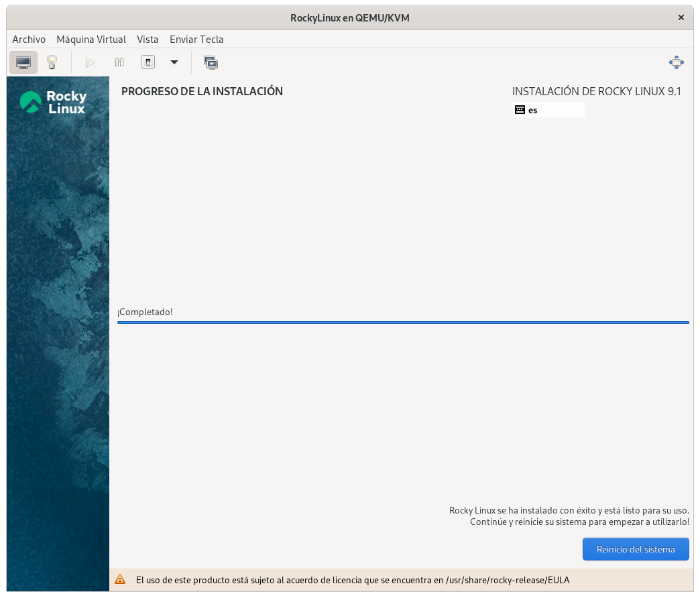Viewport: 700px width, 598px height.
Task: Start the virtual machine with play icon
Action: coord(90,62)
